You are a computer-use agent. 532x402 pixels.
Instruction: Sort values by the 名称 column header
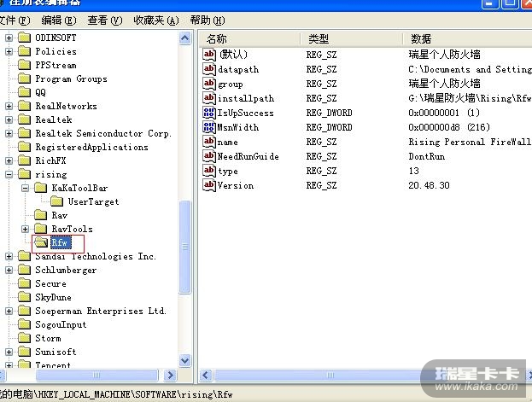(249, 39)
